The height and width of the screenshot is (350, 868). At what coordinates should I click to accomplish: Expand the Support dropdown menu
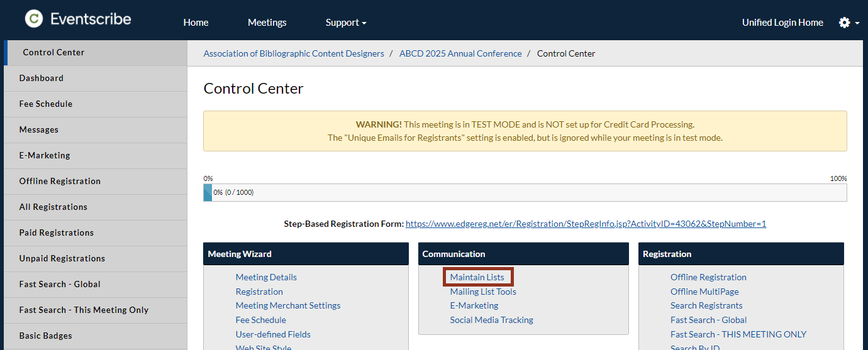[346, 23]
